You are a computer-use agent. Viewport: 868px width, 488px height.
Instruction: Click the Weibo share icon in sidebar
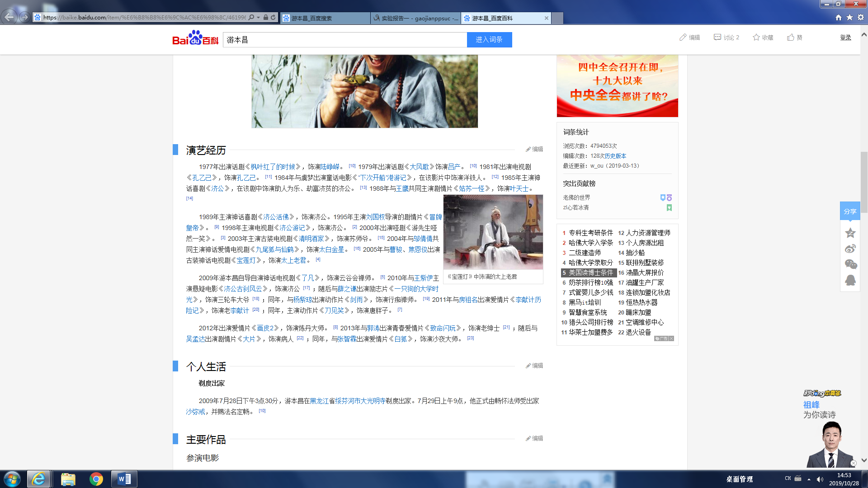pos(850,249)
